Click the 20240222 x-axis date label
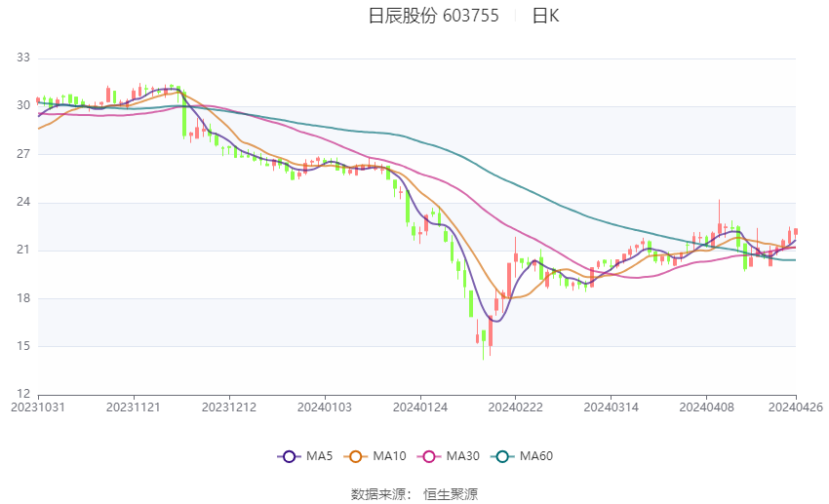The image size is (829, 504). pos(515,407)
